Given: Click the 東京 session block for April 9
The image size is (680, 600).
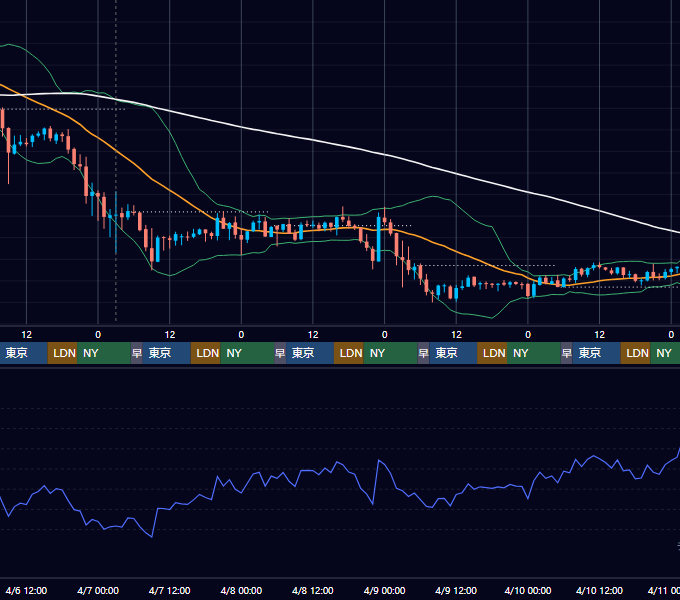Looking at the screenshot, I should [x=453, y=353].
